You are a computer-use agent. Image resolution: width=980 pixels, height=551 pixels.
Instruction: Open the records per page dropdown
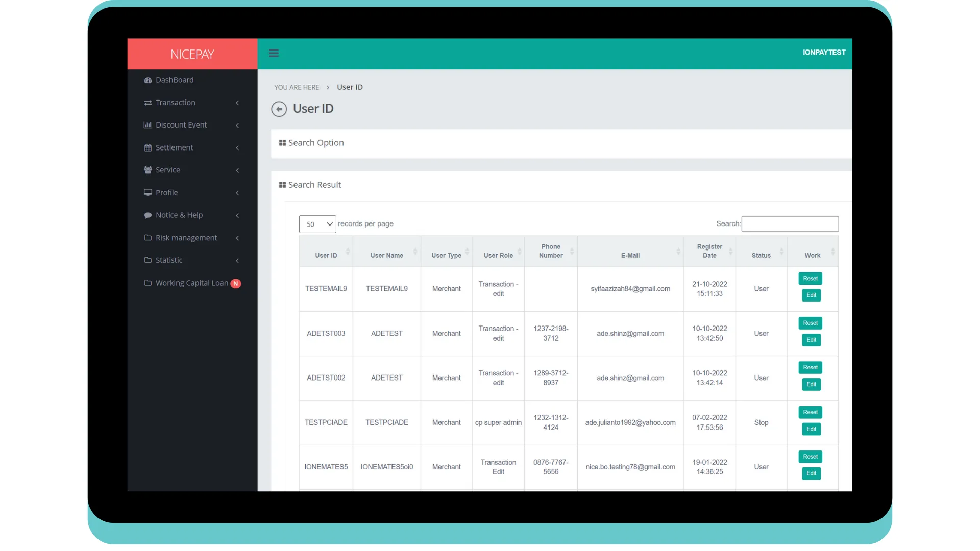point(317,224)
